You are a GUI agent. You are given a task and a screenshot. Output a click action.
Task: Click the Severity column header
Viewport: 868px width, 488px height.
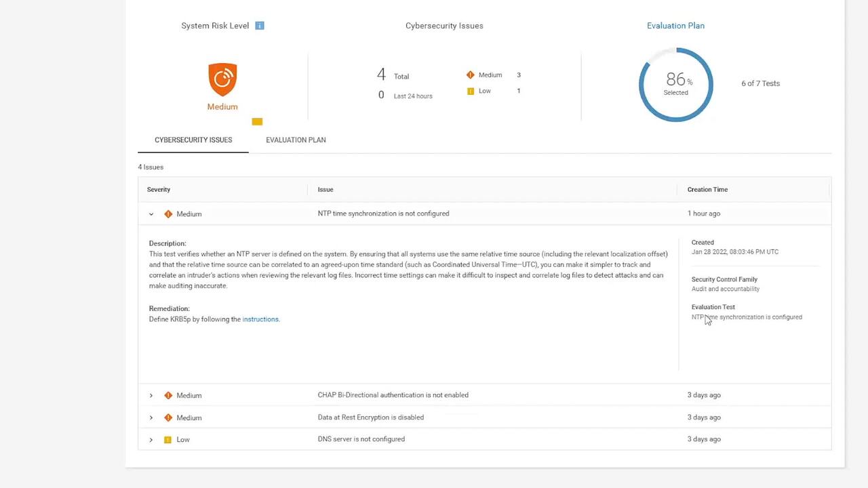[159, 189]
